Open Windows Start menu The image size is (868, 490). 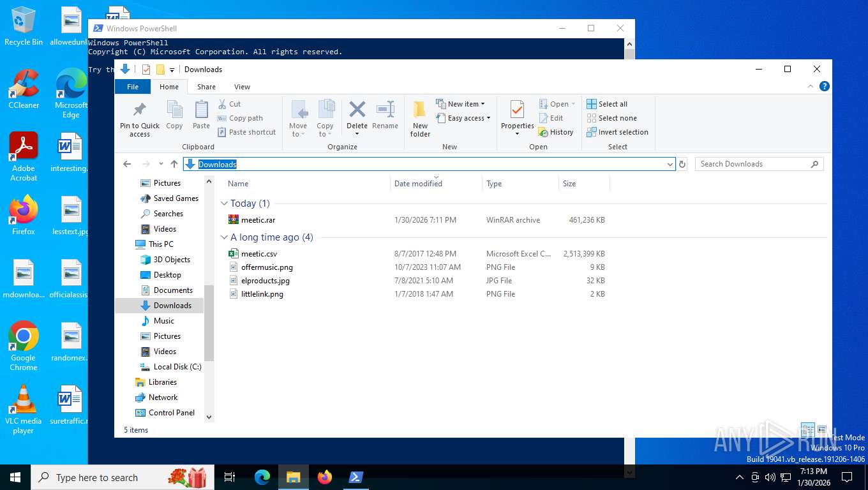coord(15,477)
